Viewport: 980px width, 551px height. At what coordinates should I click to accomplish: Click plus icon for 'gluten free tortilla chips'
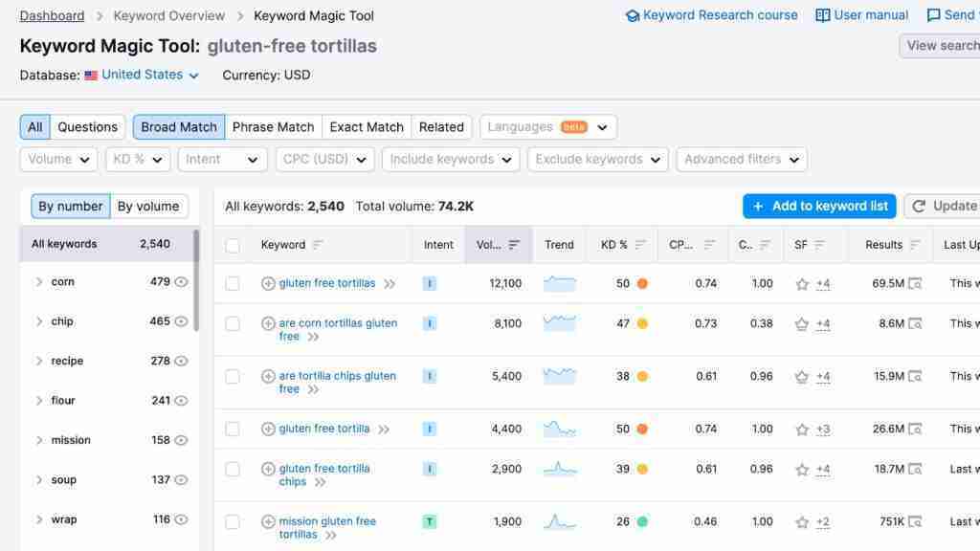[x=268, y=469]
